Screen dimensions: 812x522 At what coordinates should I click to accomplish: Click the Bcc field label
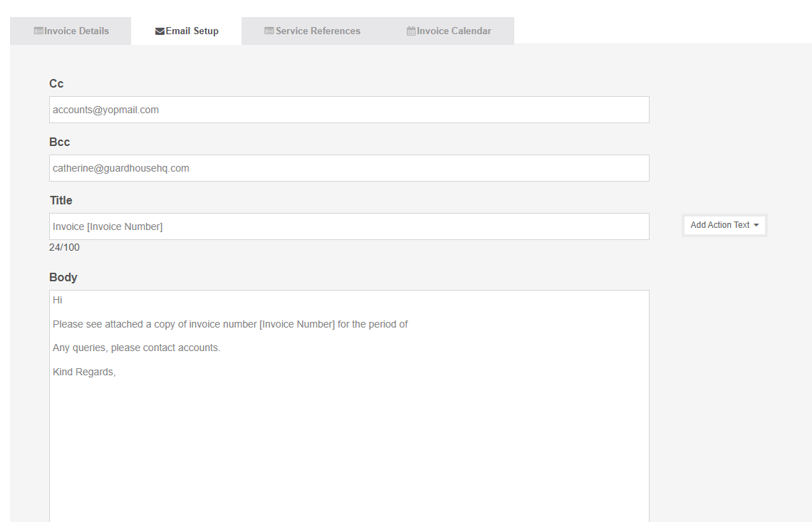click(60, 142)
